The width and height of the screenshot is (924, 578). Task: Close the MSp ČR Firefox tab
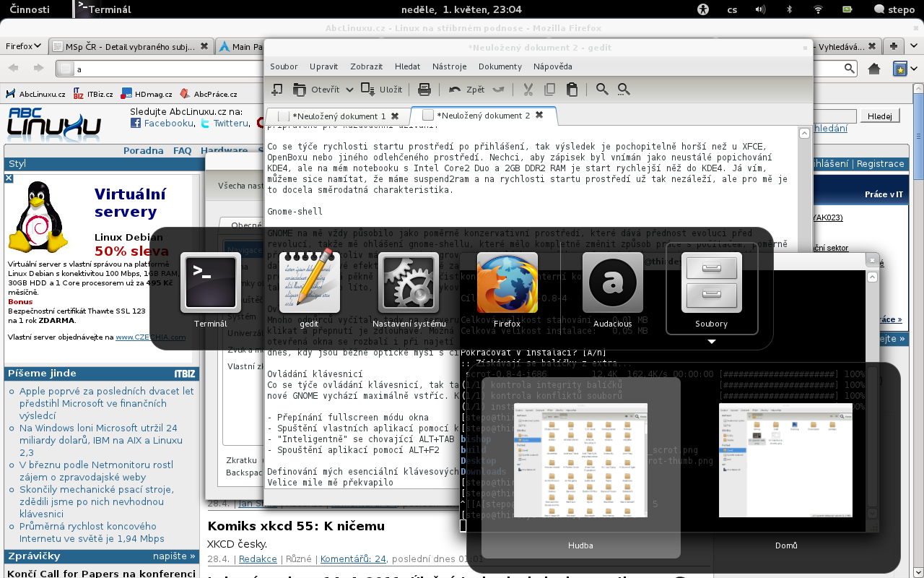click(204, 46)
